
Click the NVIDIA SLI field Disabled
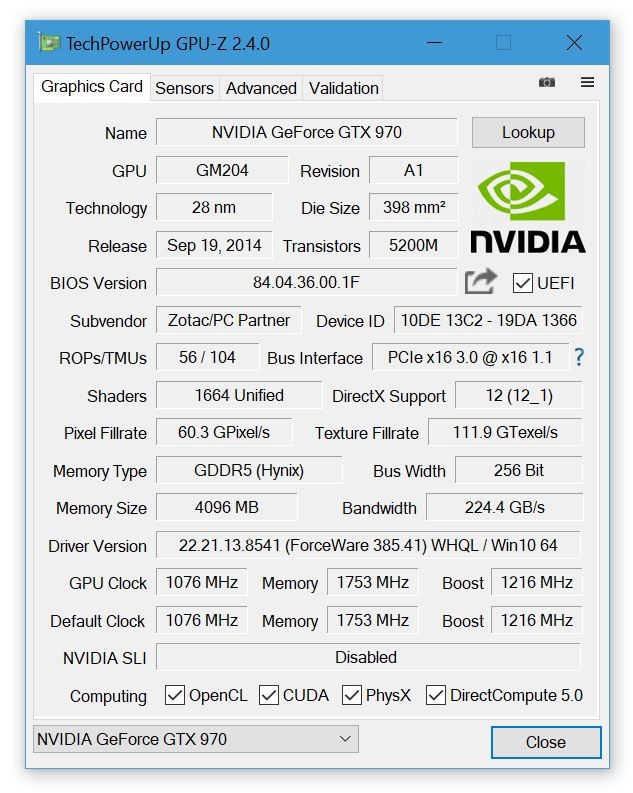click(x=368, y=657)
